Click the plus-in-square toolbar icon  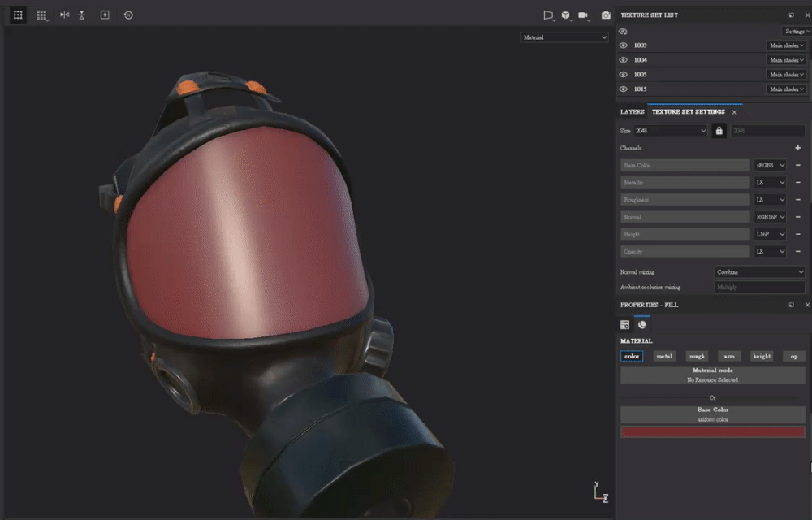[x=105, y=15]
